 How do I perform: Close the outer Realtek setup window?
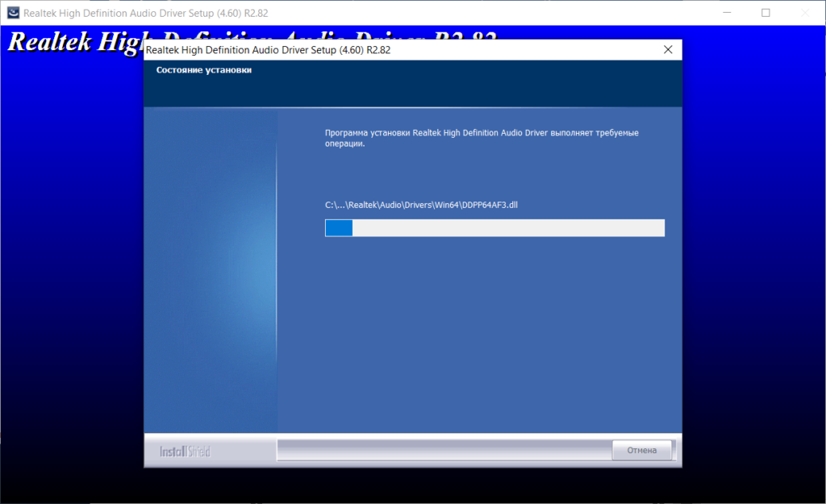point(805,13)
